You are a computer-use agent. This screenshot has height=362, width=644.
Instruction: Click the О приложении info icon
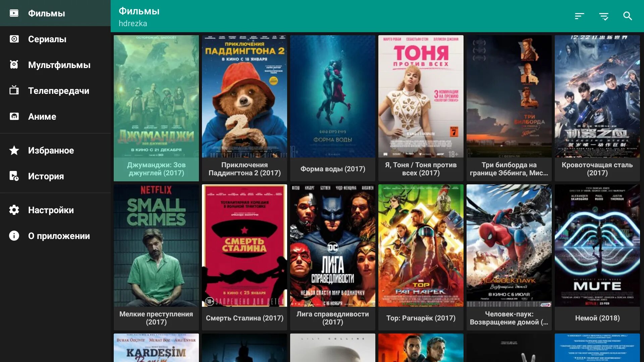pos(14,236)
